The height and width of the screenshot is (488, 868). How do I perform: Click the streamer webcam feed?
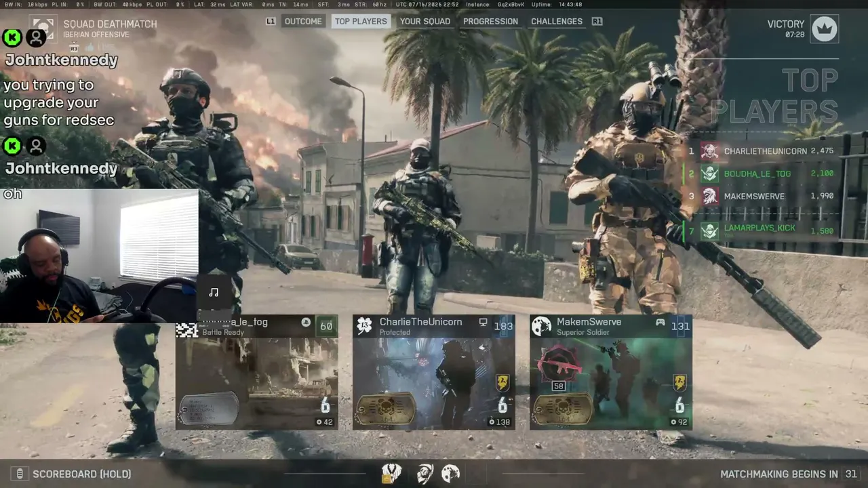pyautogui.click(x=99, y=256)
